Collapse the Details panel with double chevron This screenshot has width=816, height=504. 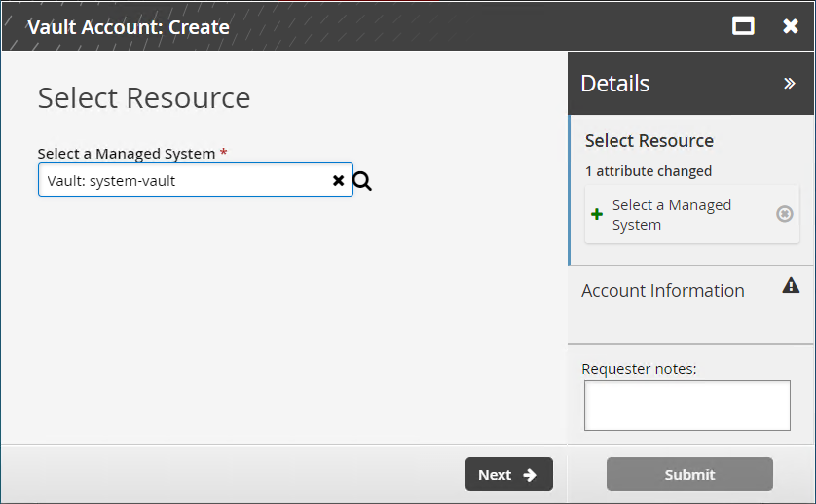coord(790,84)
